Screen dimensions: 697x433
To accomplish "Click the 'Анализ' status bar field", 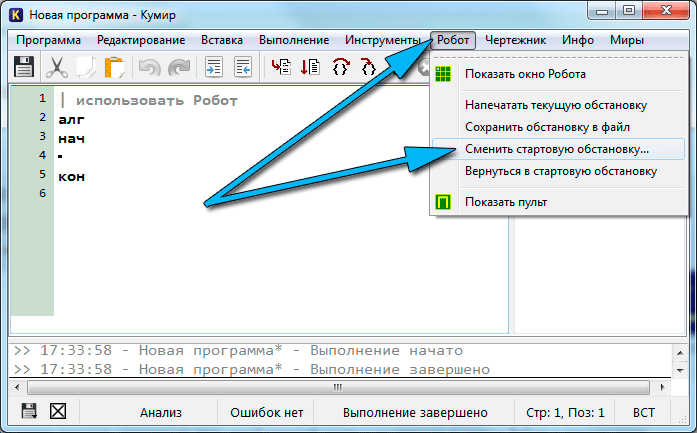I will click(x=161, y=413).
